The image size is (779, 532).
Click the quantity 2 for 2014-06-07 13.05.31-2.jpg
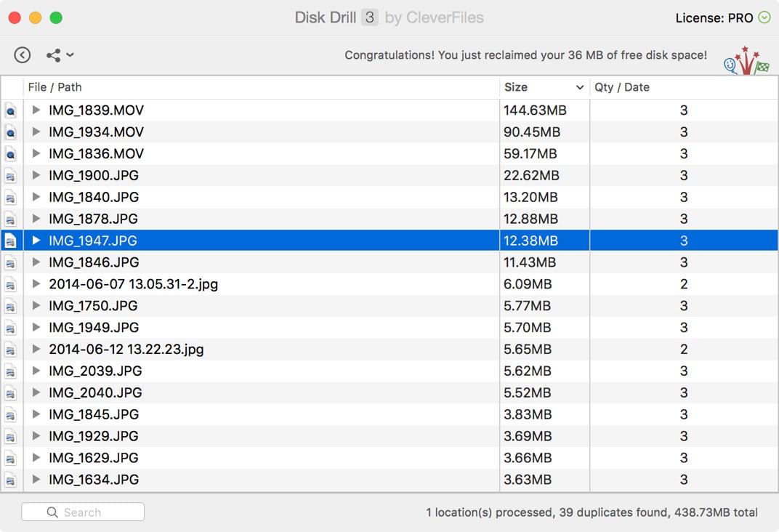pyautogui.click(x=684, y=284)
